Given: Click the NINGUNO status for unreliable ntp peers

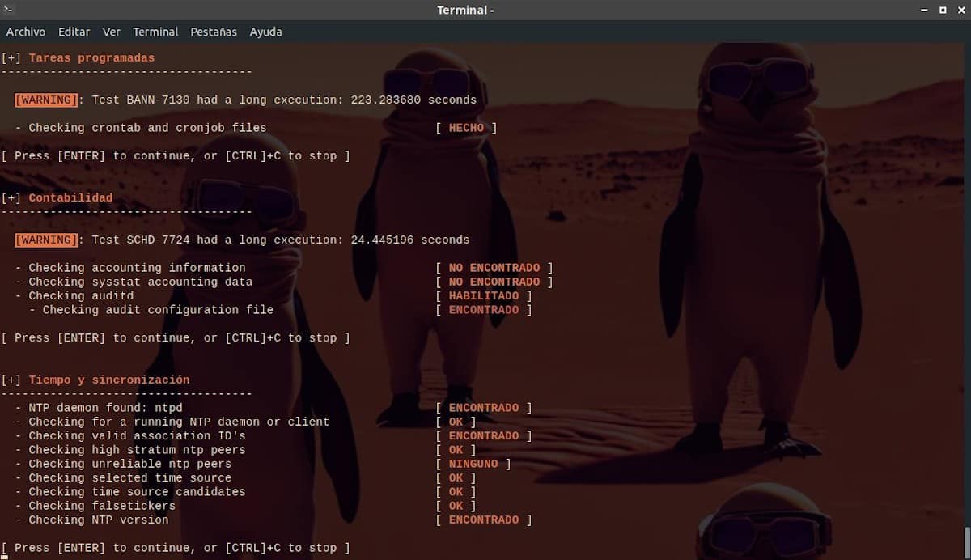Looking at the screenshot, I should 473,464.
